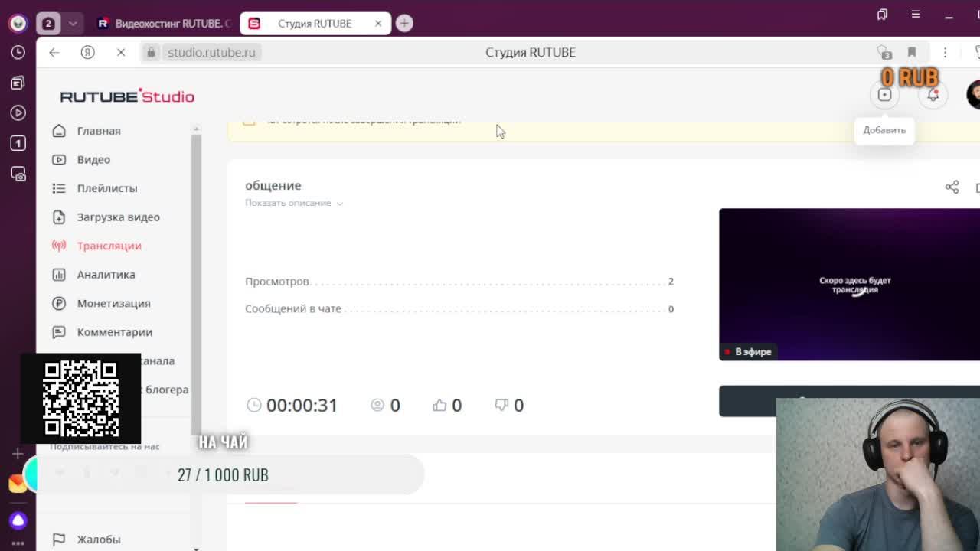
Task: Open the notifications bell
Action: (x=933, y=95)
